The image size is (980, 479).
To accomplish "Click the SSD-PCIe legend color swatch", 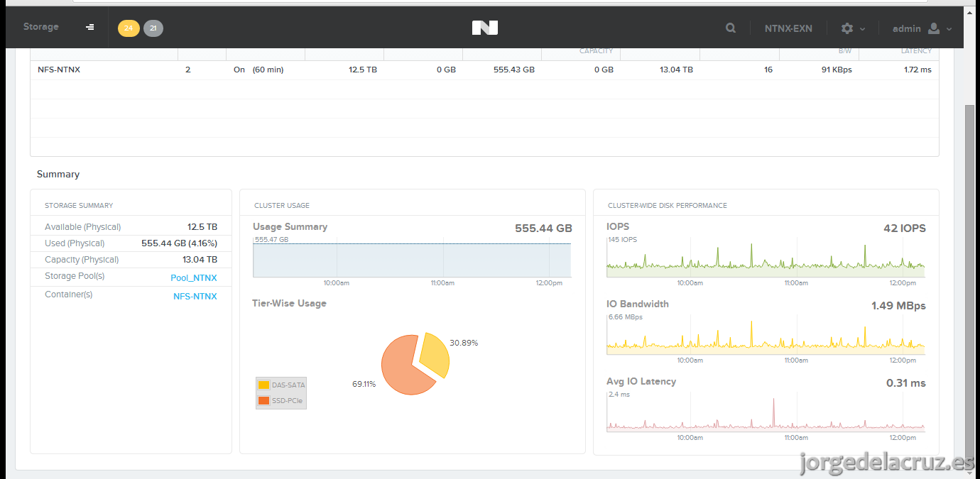I will click(263, 400).
